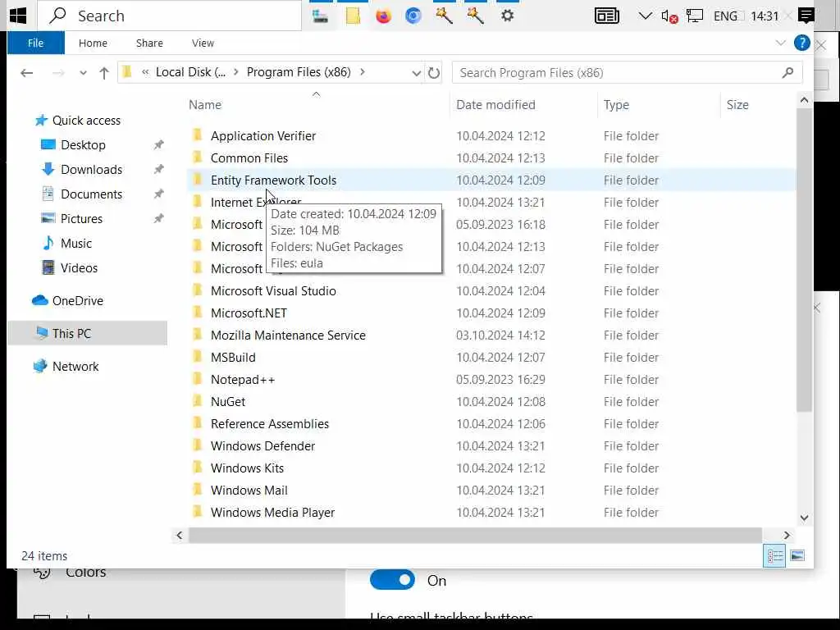This screenshot has width=840, height=630.
Task: Open Firefox from the taskbar
Action: click(383, 16)
